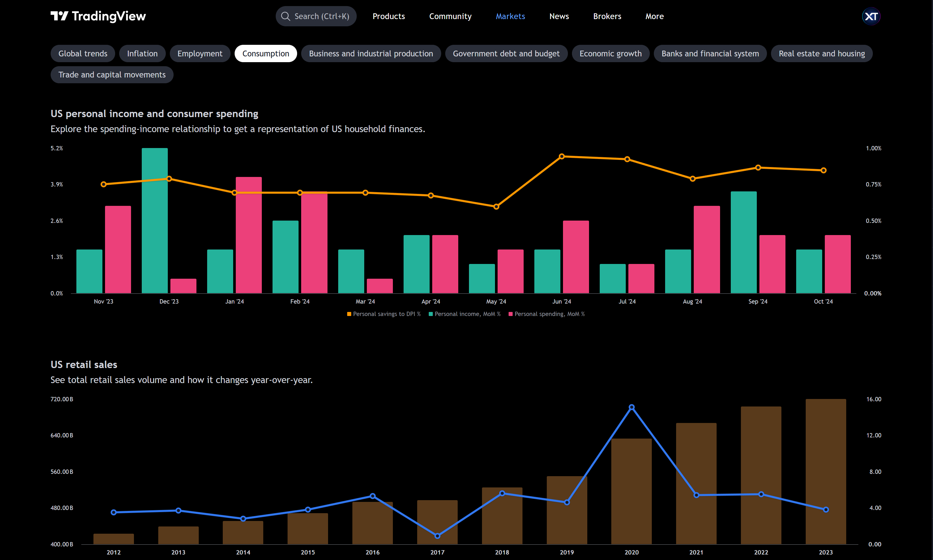Open the XT user avatar

[x=871, y=16]
